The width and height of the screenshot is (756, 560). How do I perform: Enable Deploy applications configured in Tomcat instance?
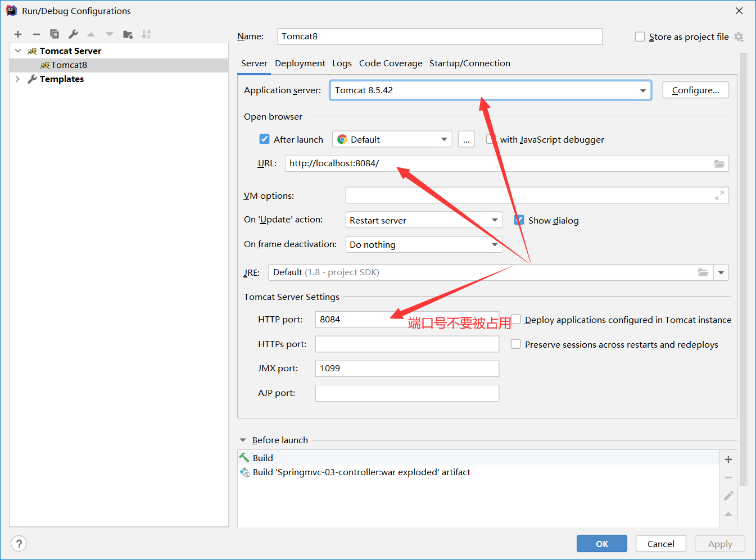(x=515, y=319)
